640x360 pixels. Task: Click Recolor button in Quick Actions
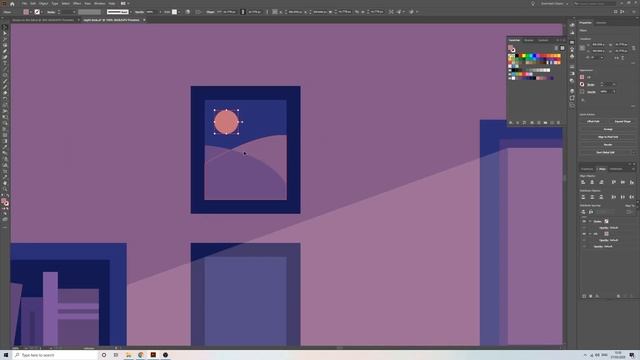point(608,144)
